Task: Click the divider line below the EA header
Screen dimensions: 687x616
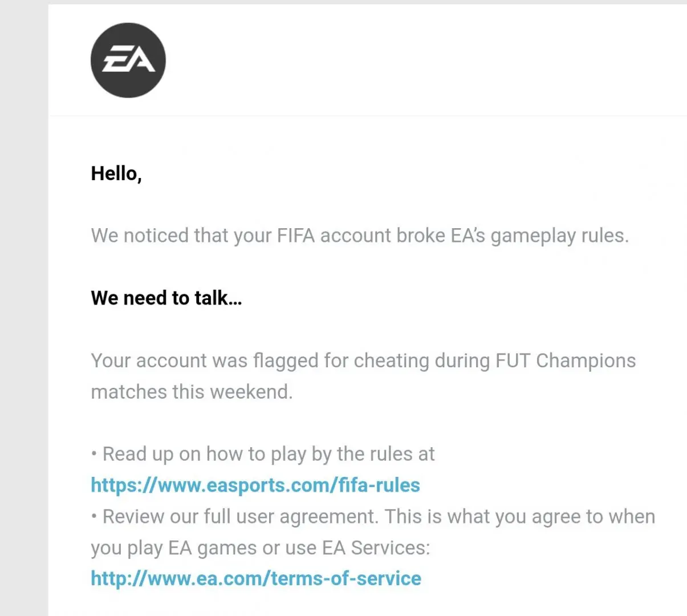Action: point(368,116)
